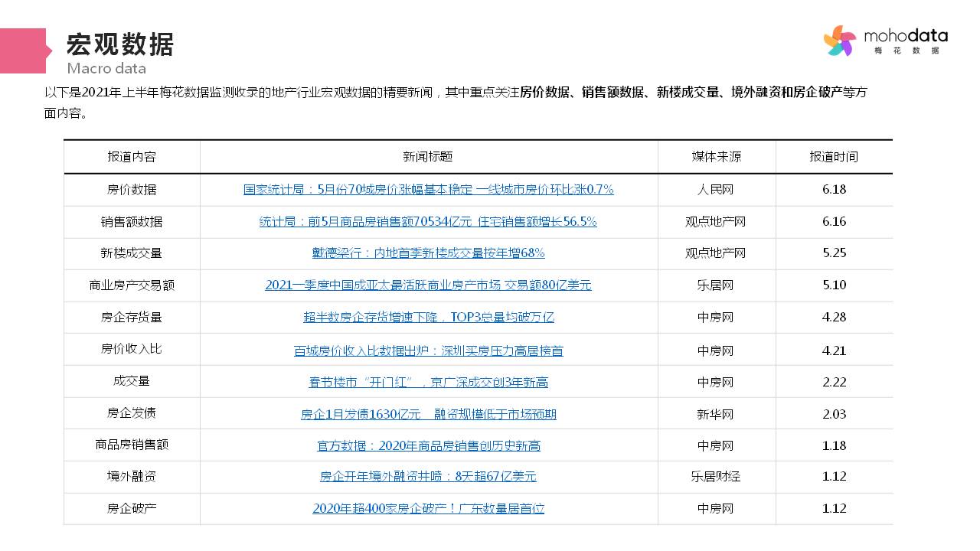Click the pink arrow shape beside title
Image resolution: width=980 pixels, height=551 pixels.
(24, 51)
